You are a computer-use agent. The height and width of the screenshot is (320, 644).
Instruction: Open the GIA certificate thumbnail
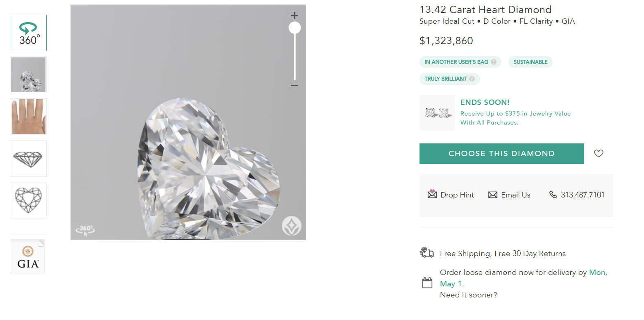[x=27, y=257]
